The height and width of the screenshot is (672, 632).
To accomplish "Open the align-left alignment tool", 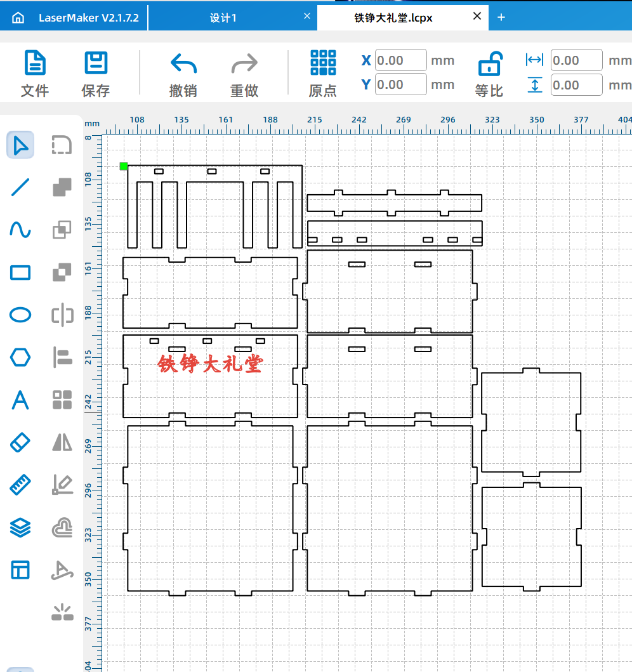I will [63, 357].
